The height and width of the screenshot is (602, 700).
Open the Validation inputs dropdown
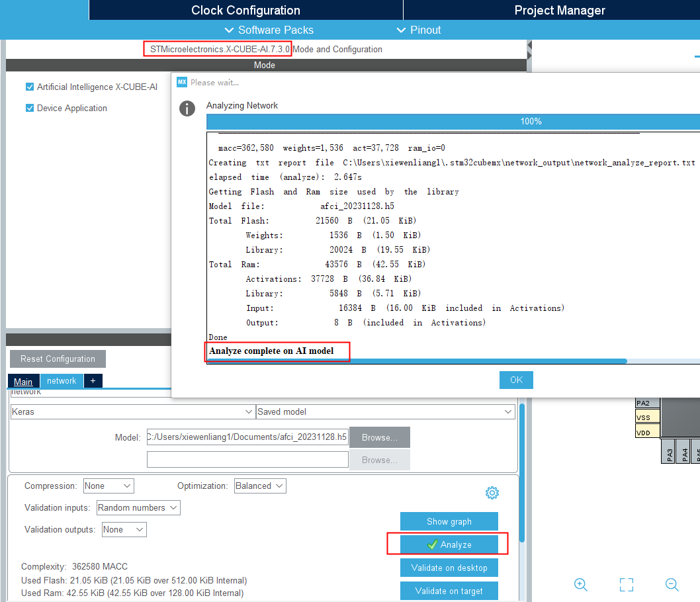138,508
